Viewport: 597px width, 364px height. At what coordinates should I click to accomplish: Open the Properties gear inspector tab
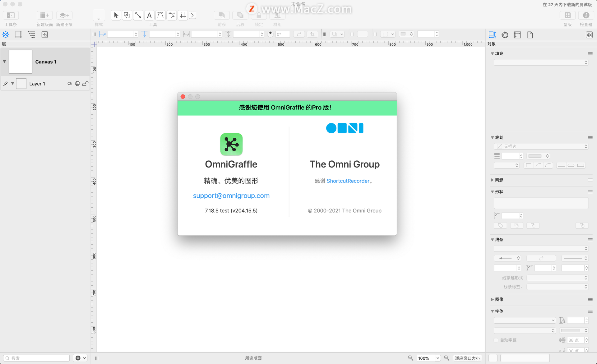(505, 35)
